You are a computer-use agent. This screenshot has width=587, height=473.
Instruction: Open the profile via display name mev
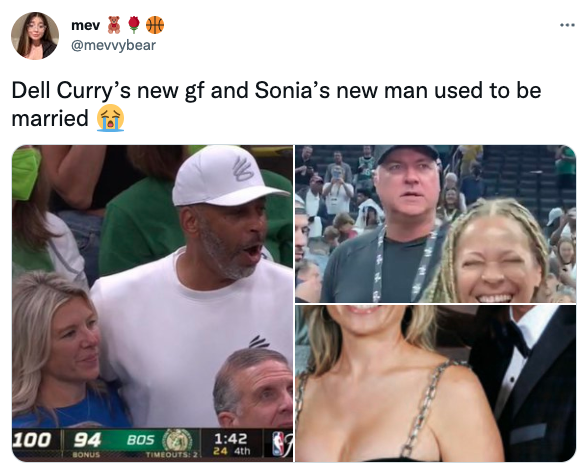click(x=85, y=25)
